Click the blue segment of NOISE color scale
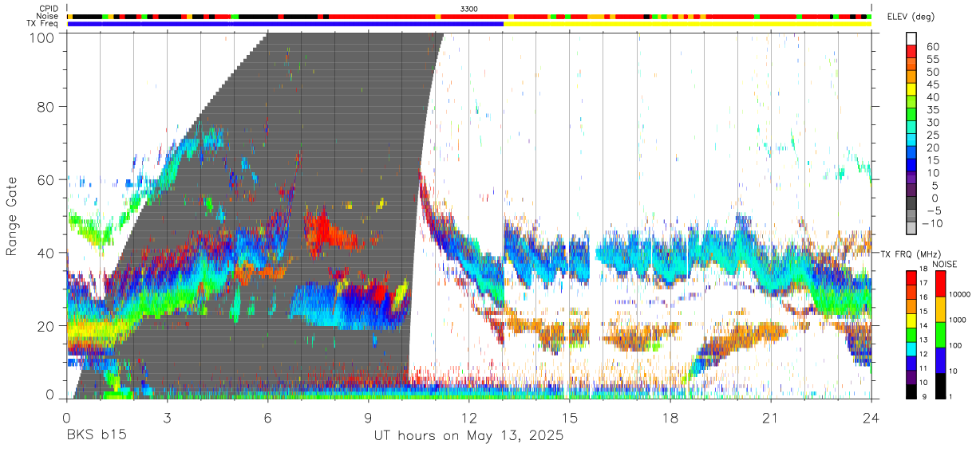 tap(939, 360)
